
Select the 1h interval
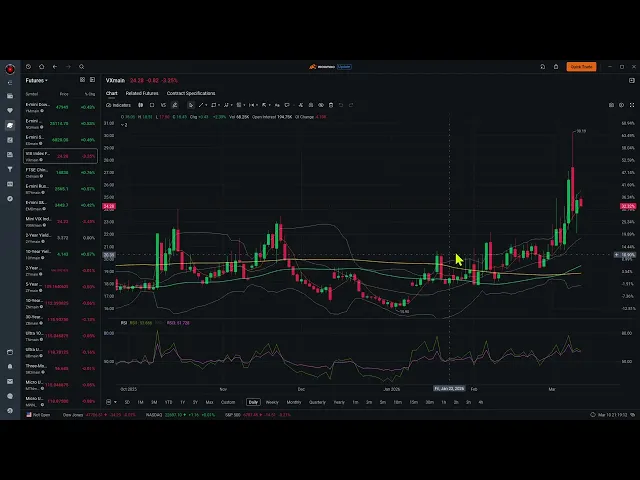pos(443,402)
